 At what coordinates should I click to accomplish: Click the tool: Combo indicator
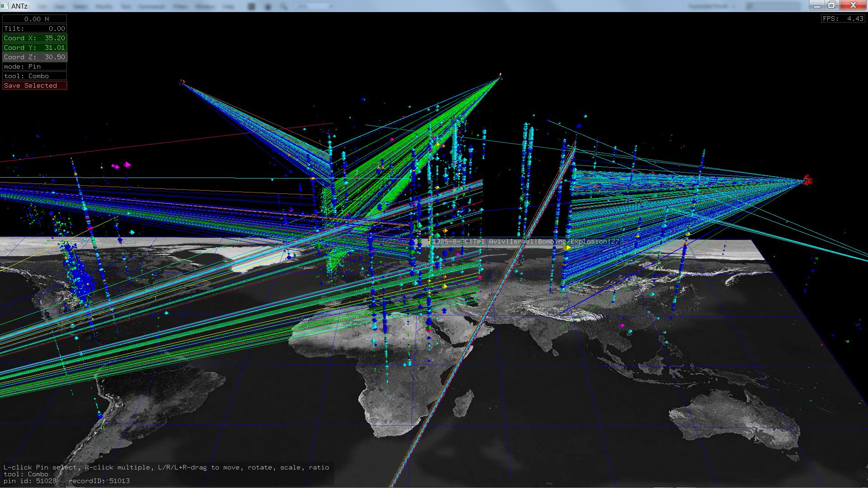point(34,76)
